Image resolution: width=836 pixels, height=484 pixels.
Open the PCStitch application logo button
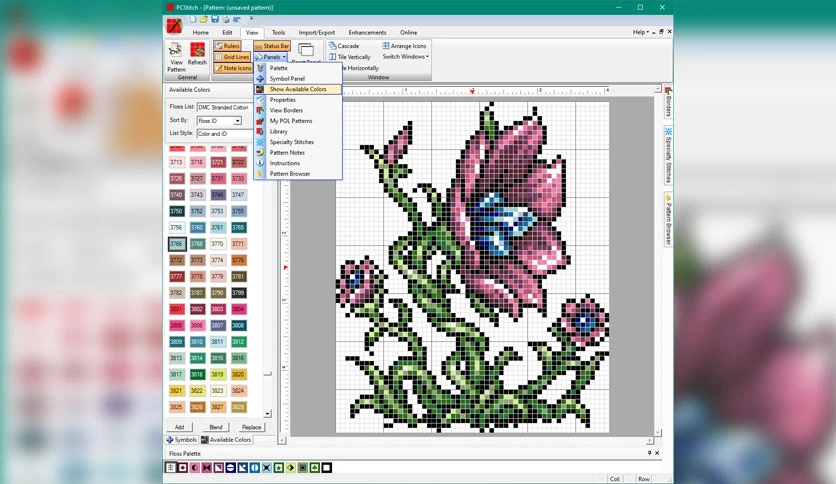[x=174, y=26]
